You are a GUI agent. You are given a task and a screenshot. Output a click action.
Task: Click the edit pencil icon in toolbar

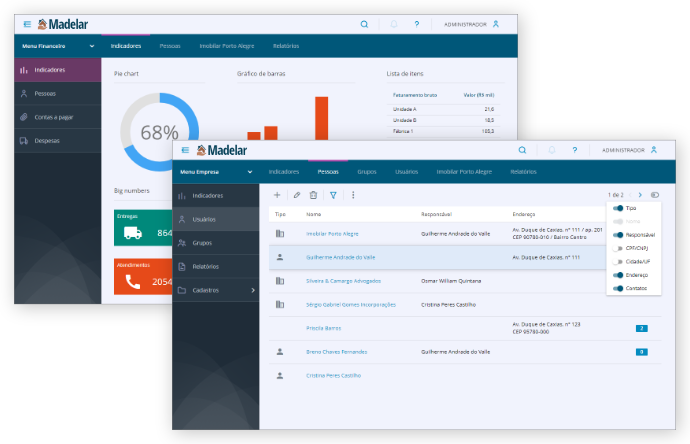(x=297, y=195)
